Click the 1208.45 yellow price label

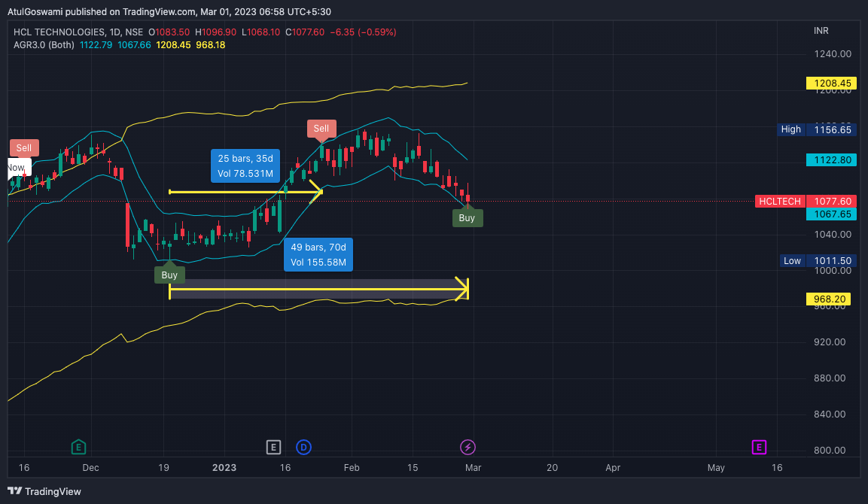(831, 83)
